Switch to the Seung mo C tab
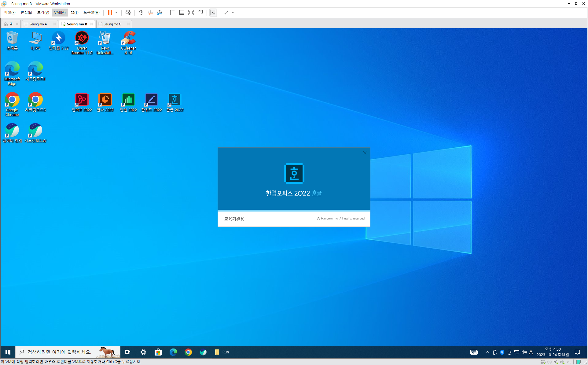 point(112,24)
